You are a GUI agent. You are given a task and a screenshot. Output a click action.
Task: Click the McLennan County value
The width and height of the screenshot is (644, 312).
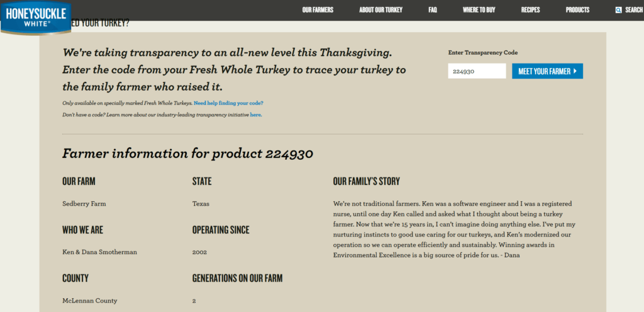click(89, 301)
